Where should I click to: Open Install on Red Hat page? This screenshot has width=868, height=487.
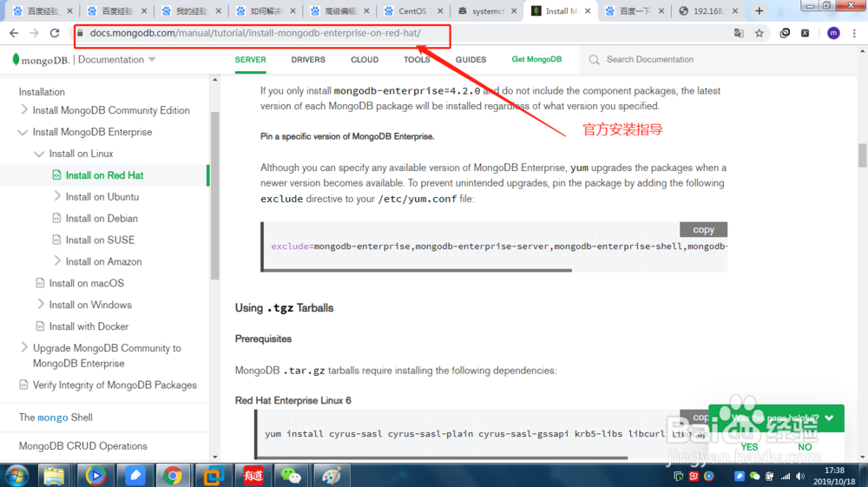click(105, 175)
